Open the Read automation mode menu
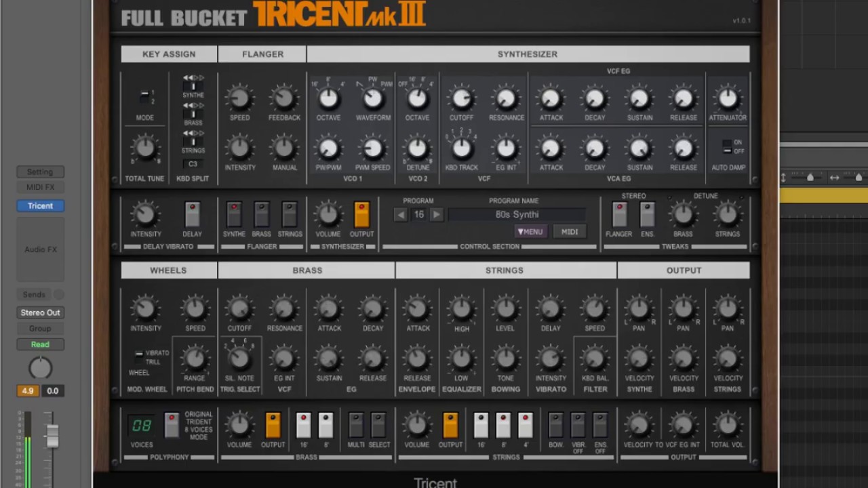 (41, 344)
